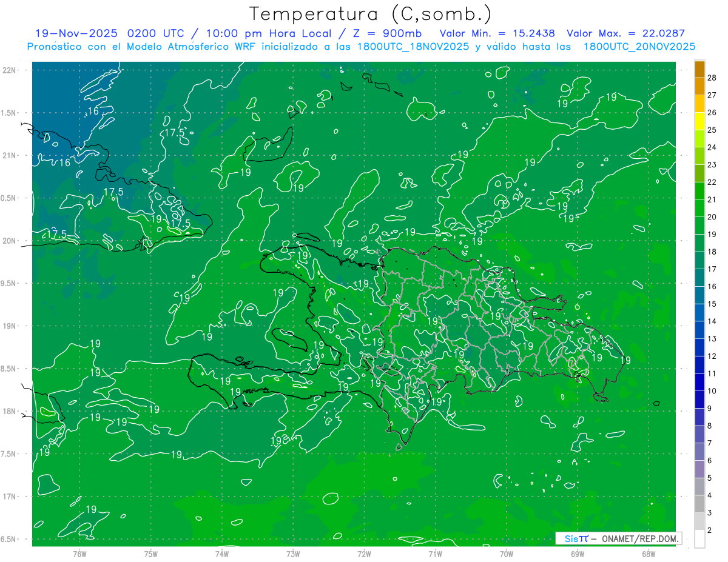Click the title "Temperatura (C,somb.)"
Screen dimensions: 728x562
tap(371, 14)
